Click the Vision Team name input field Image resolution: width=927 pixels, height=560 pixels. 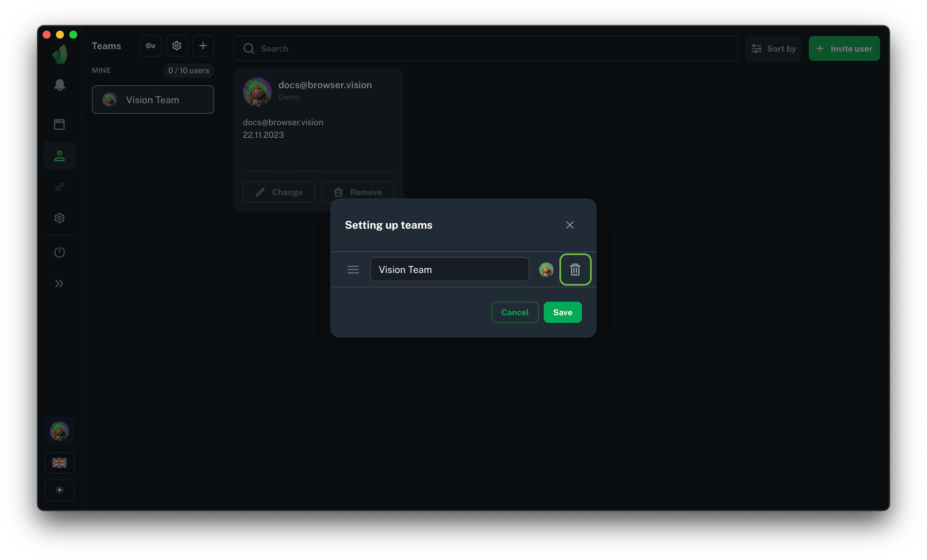[x=449, y=269]
